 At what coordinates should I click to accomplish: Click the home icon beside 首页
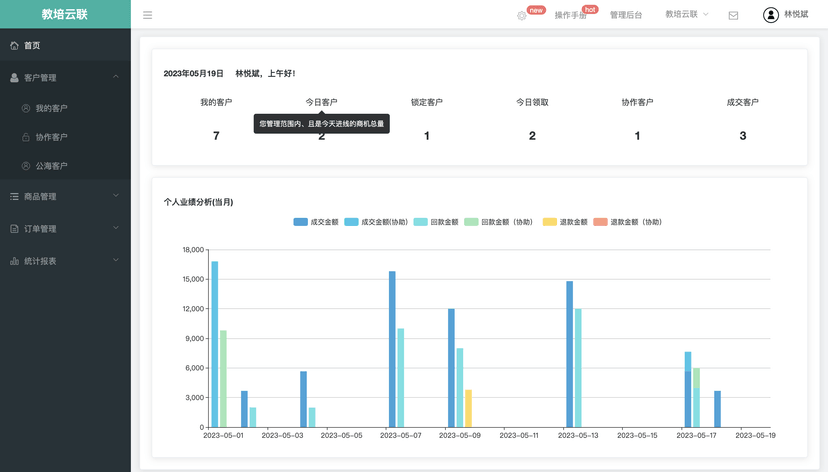14,46
